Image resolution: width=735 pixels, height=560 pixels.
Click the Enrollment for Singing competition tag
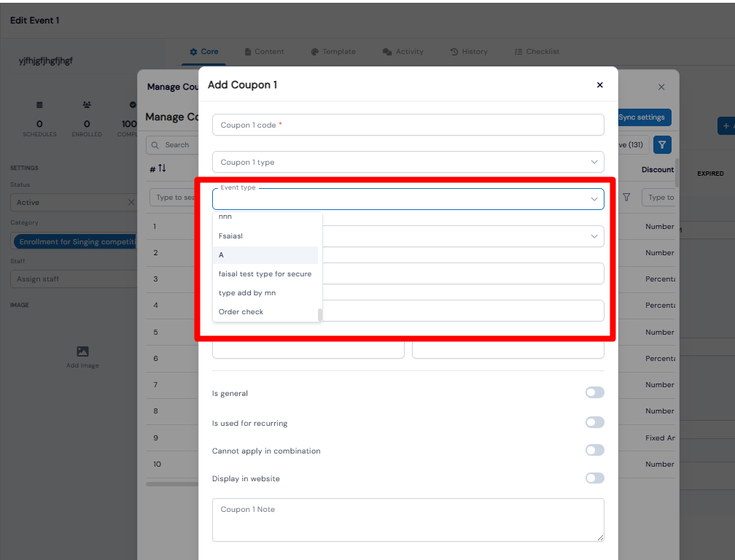coord(76,242)
